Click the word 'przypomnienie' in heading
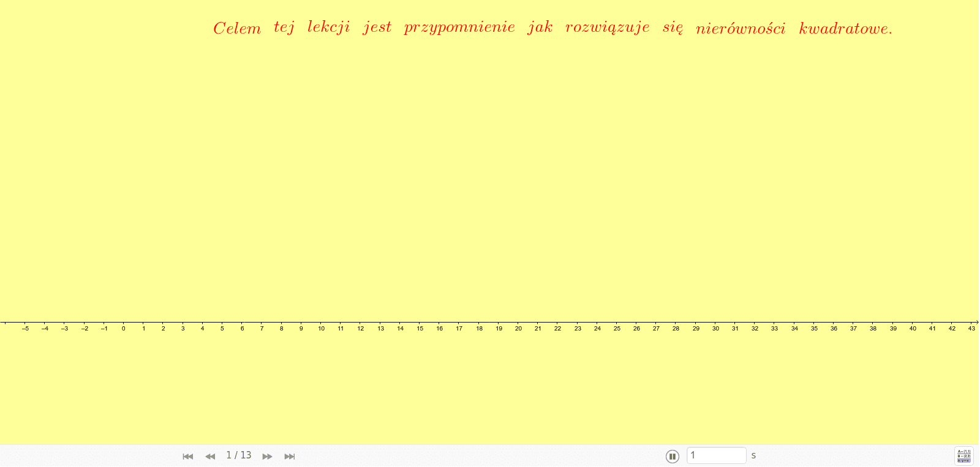Viewport: 980px width, 467px height. click(459, 28)
